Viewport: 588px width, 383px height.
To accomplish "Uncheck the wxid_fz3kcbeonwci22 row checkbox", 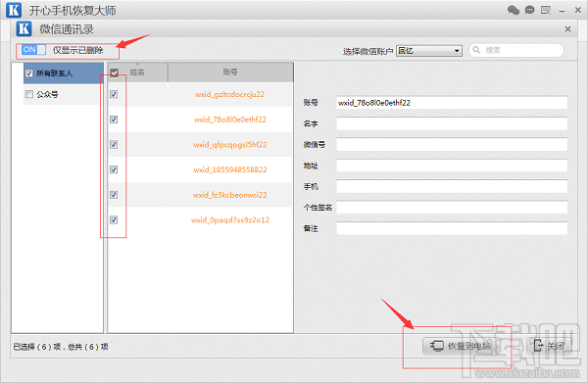I will [114, 195].
